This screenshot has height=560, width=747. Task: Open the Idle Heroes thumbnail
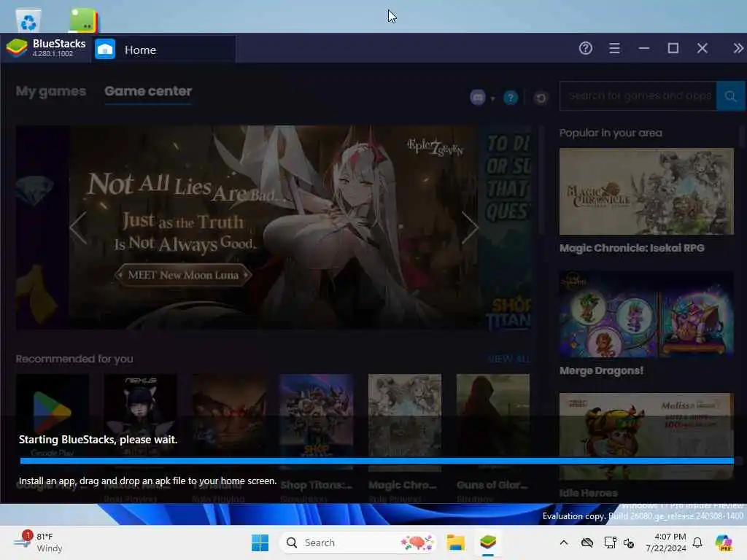[x=646, y=436]
